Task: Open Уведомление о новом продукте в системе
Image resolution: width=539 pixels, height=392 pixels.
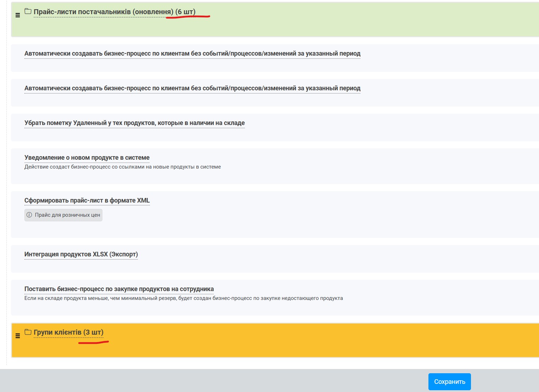Action: coord(87,158)
